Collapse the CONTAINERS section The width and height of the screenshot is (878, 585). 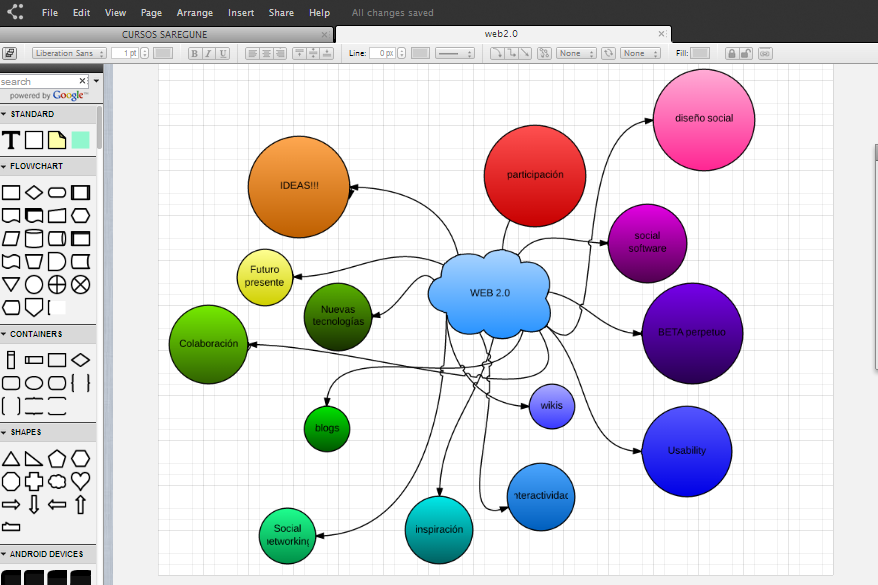pyautogui.click(x=40, y=334)
